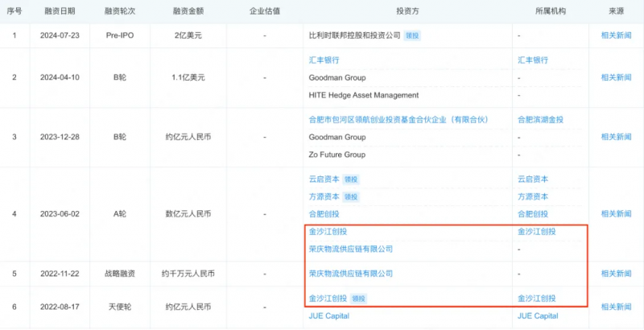This screenshot has width=644, height=330.
Task: Click the date 2023-06-02
Action: [x=60, y=214]
